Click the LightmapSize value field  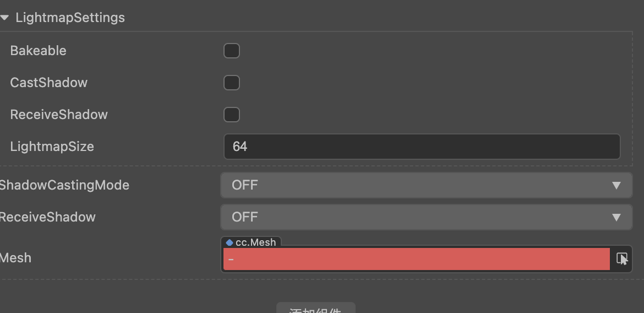tap(422, 147)
